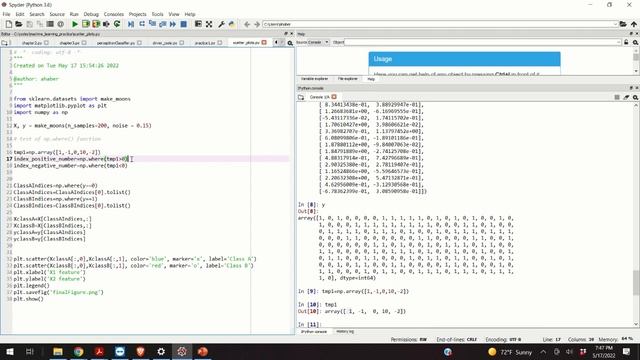Switch to perceptronClassifier.py editor tab
Screen dimensions: 640x360
pos(116,42)
